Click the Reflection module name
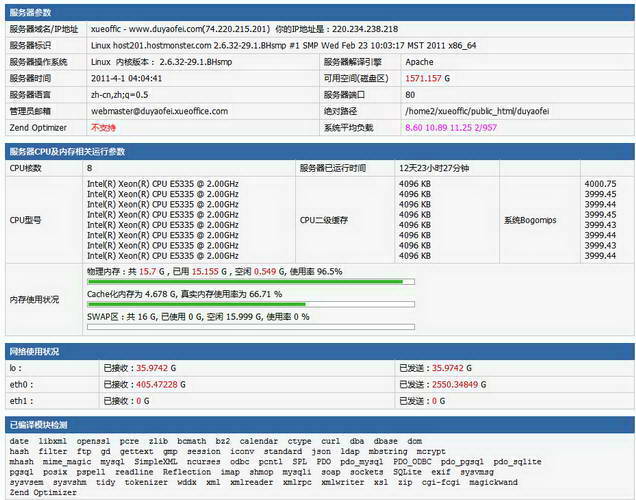Viewport: 636px width, 500px height. coord(187,472)
